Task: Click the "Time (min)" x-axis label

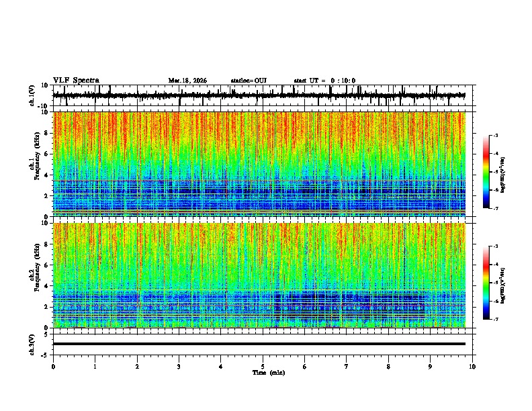Action: 269,373
